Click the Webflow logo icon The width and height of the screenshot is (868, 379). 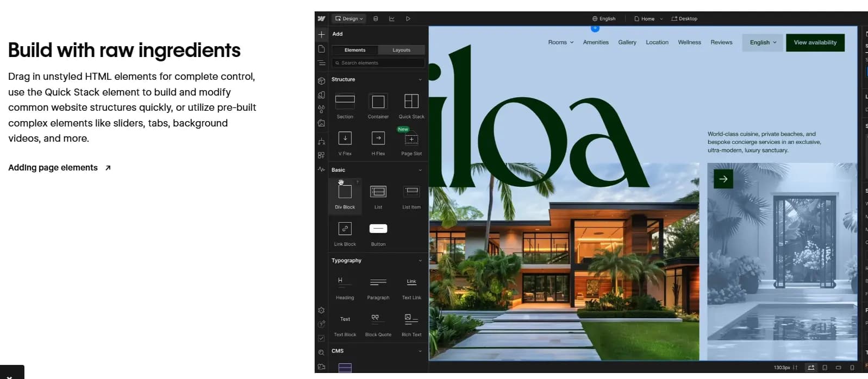pyautogui.click(x=321, y=18)
